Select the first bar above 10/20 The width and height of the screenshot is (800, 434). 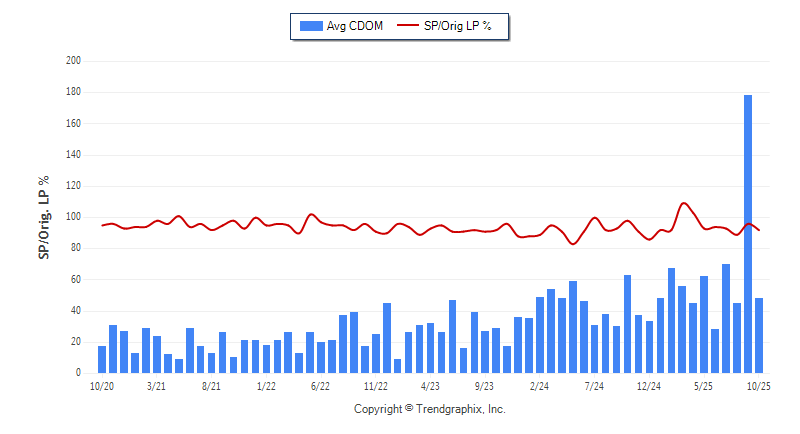[x=102, y=359]
